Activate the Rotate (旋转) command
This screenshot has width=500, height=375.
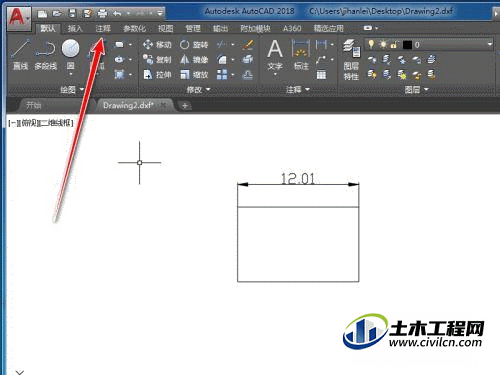[194, 44]
